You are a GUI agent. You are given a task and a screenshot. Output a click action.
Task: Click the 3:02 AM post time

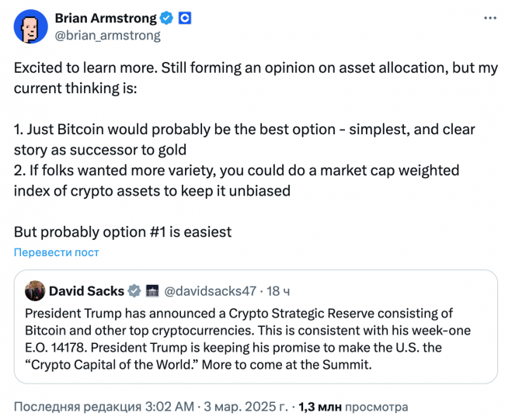(169, 407)
